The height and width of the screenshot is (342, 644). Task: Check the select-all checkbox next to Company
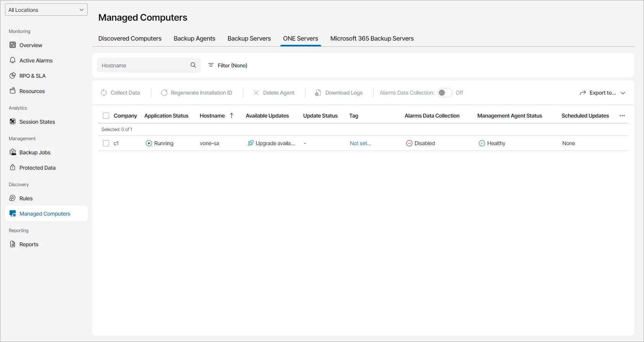tap(106, 116)
